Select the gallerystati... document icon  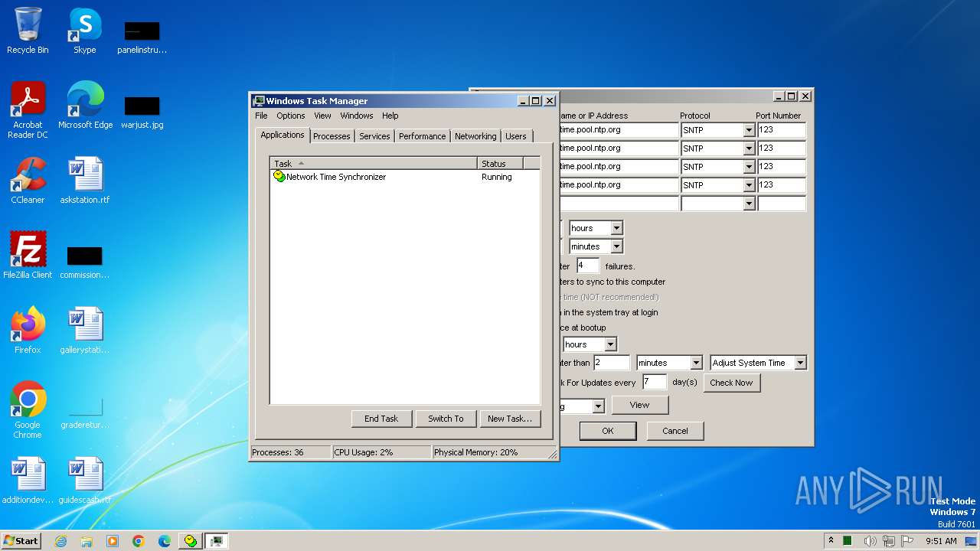85,331
